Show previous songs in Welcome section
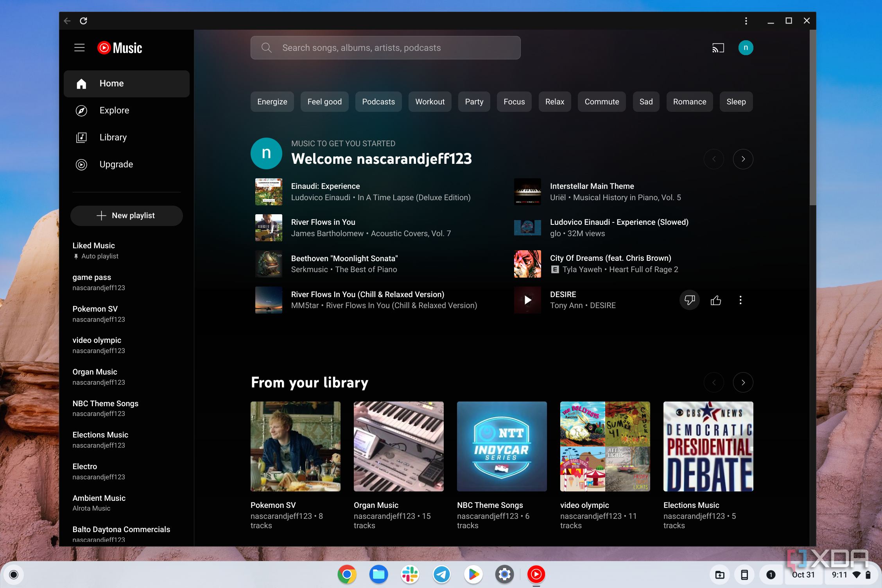This screenshot has width=882, height=588. click(x=713, y=159)
